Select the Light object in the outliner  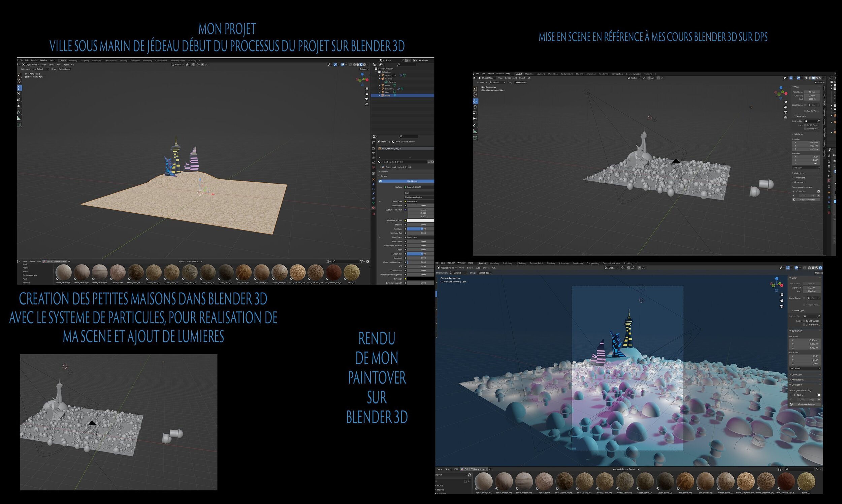pyautogui.click(x=387, y=93)
